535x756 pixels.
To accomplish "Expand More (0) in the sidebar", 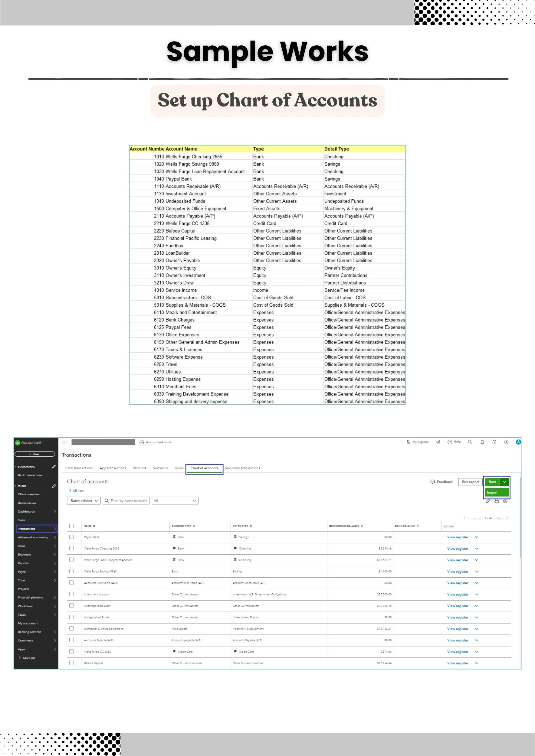I will pyautogui.click(x=27, y=657).
